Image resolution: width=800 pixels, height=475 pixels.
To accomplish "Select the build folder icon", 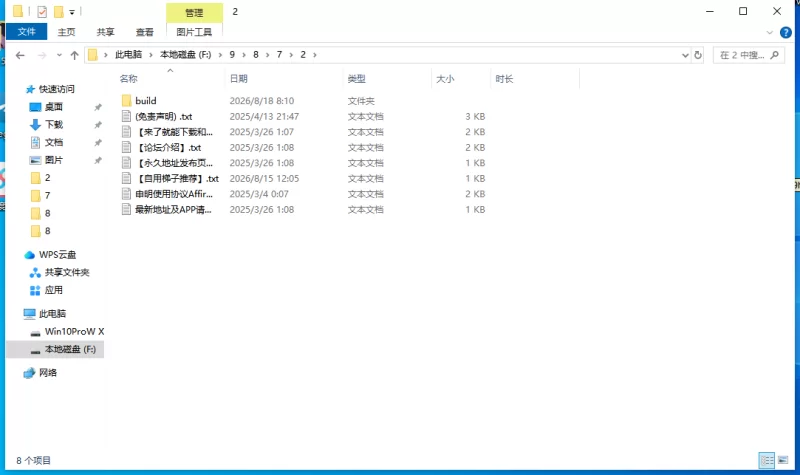I will click(127, 101).
